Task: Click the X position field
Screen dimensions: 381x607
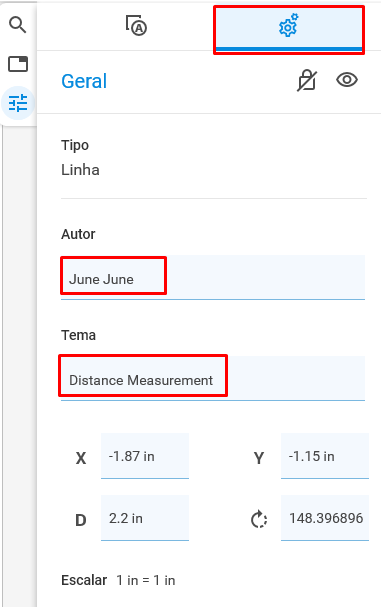Action: 145,456
